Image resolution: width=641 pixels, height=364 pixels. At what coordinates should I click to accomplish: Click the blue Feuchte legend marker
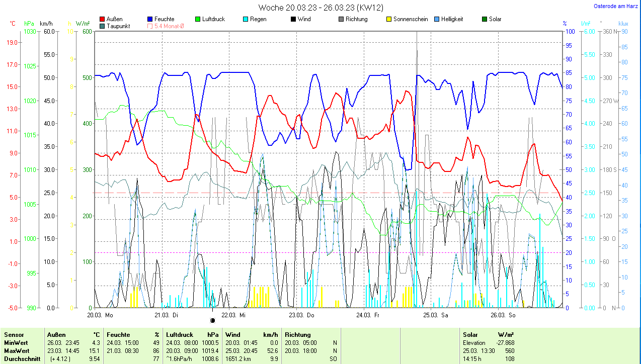pos(150,19)
